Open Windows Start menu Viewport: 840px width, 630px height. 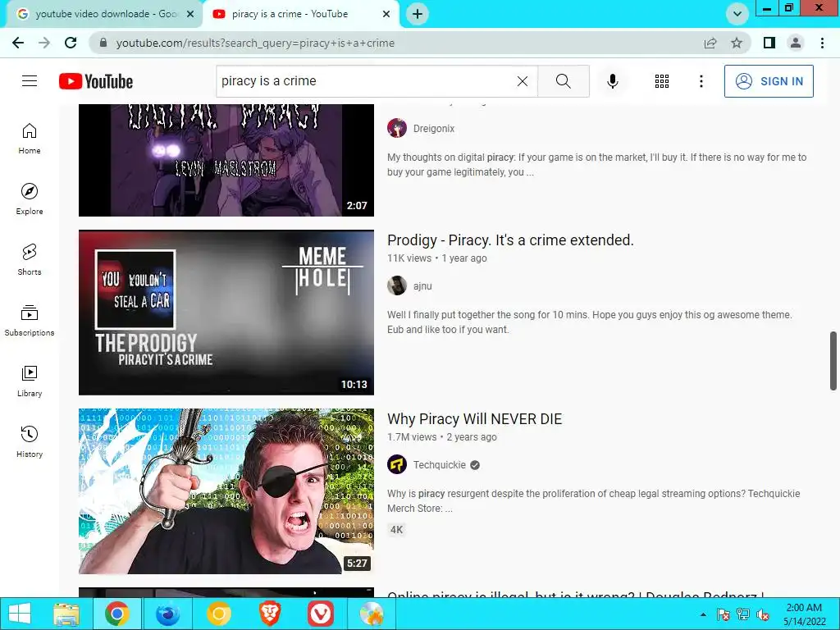(20, 614)
